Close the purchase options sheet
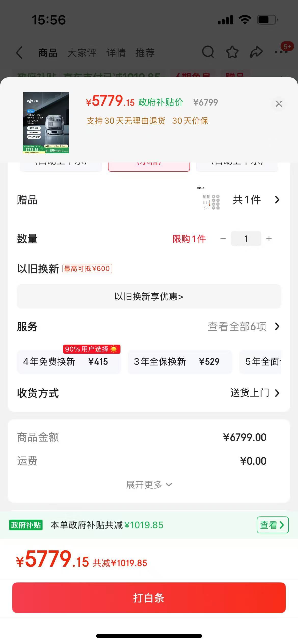Viewport: 298px width, 644px height. click(279, 104)
